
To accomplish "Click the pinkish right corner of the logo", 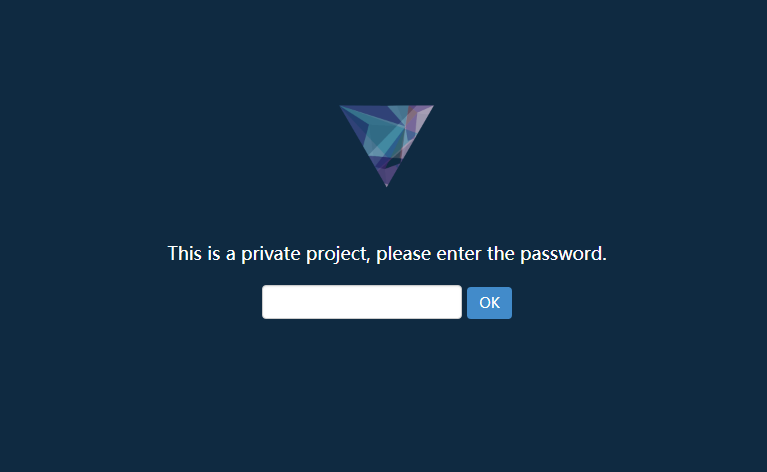I will 422,112.
